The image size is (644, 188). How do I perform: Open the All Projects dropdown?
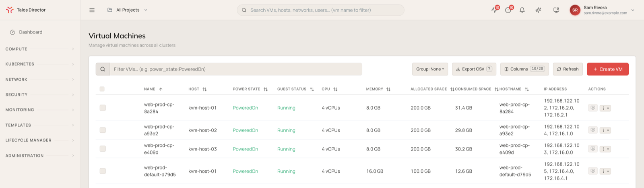tap(128, 10)
